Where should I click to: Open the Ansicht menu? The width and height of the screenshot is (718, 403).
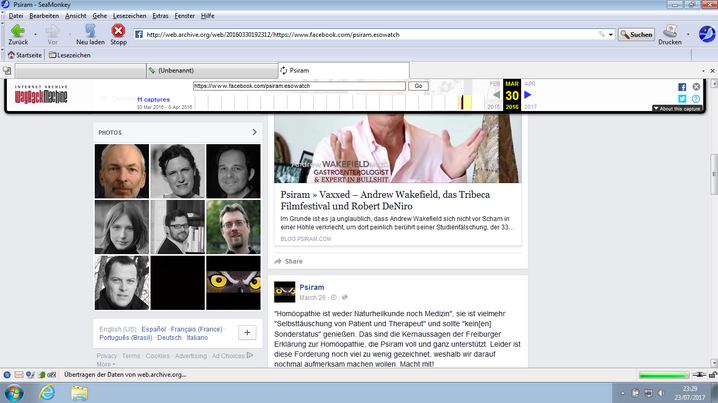point(76,16)
